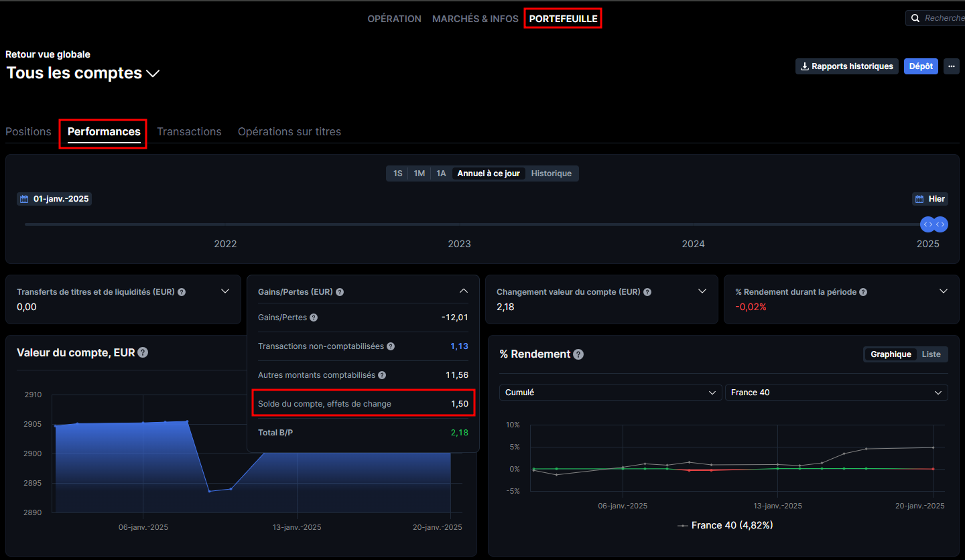This screenshot has width=965, height=560.
Task: Click the Total B/P value 2,18
Action: (x=459, y=433)
